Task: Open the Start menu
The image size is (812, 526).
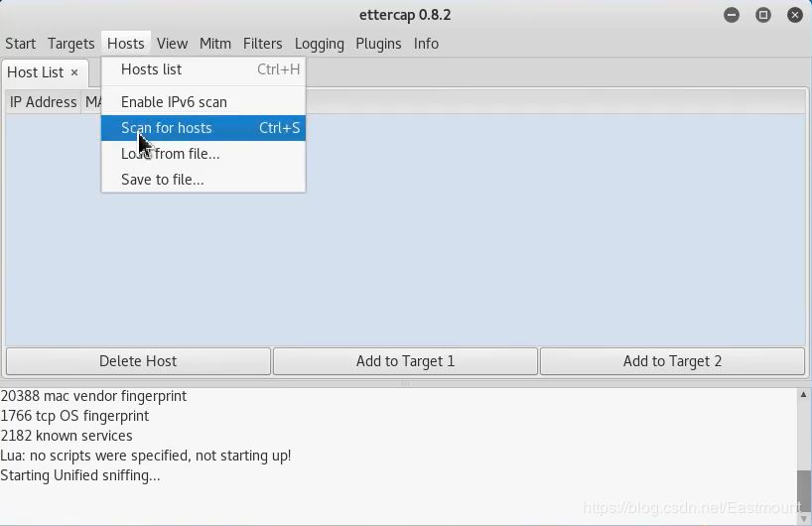Action: [x=20, y=44]
